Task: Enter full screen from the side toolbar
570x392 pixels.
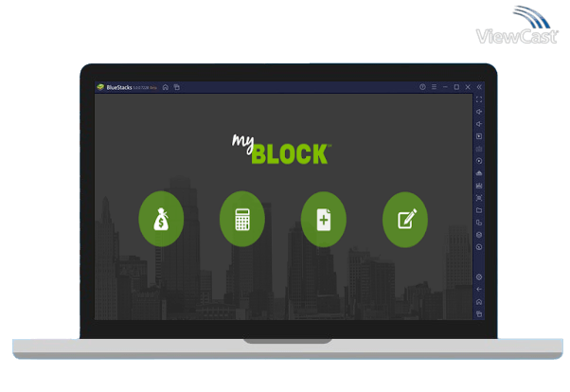Action: coord(479,99)
